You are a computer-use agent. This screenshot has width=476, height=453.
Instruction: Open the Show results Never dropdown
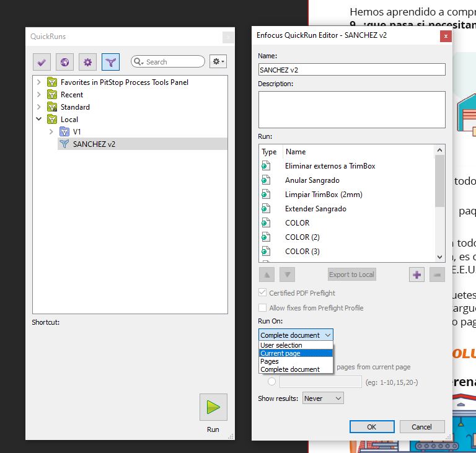point(323,398)
